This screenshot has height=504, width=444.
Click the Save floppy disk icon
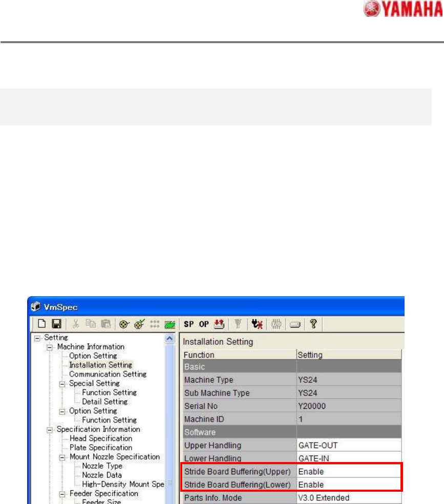(x=57, y=324)
